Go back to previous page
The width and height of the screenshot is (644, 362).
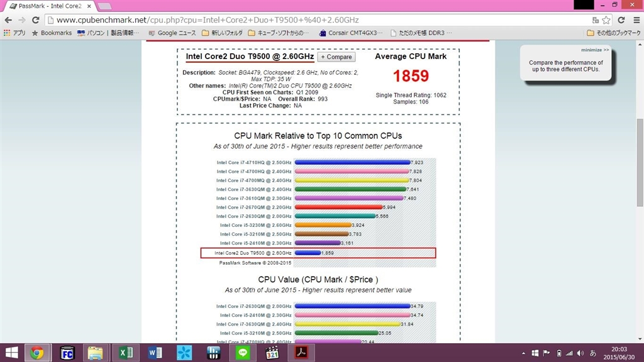[x=8, y=19]
